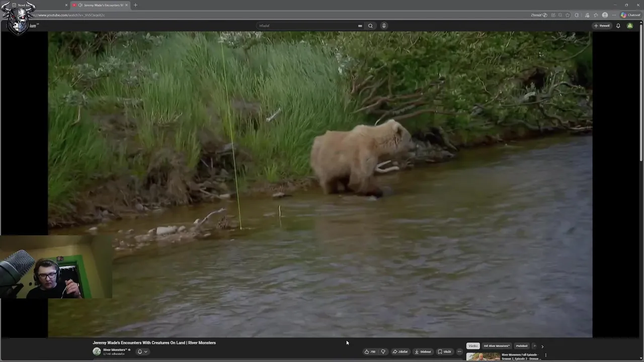The width and height of the screenshot is (644, 362).
Task: Open the Vytvoriť create menu
Action: pyautogui.click(x=602, y=26)
